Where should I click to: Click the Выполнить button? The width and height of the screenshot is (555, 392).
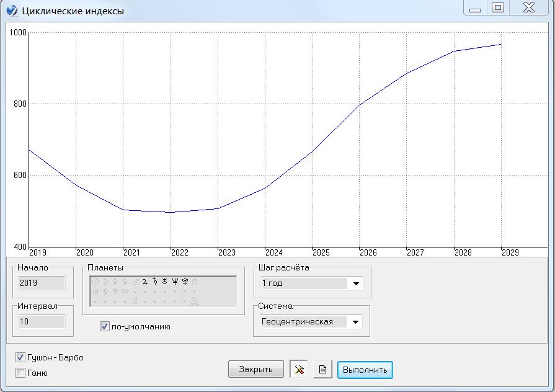pos(365,370)
